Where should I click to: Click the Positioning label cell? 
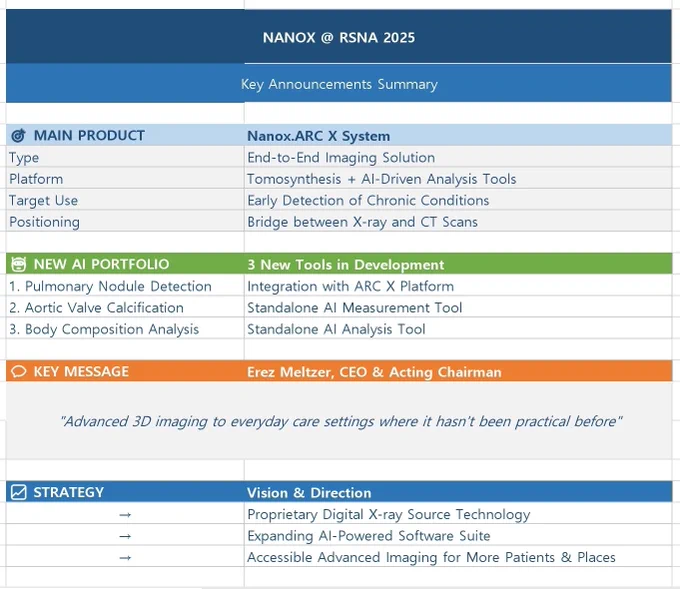(125, 222)
